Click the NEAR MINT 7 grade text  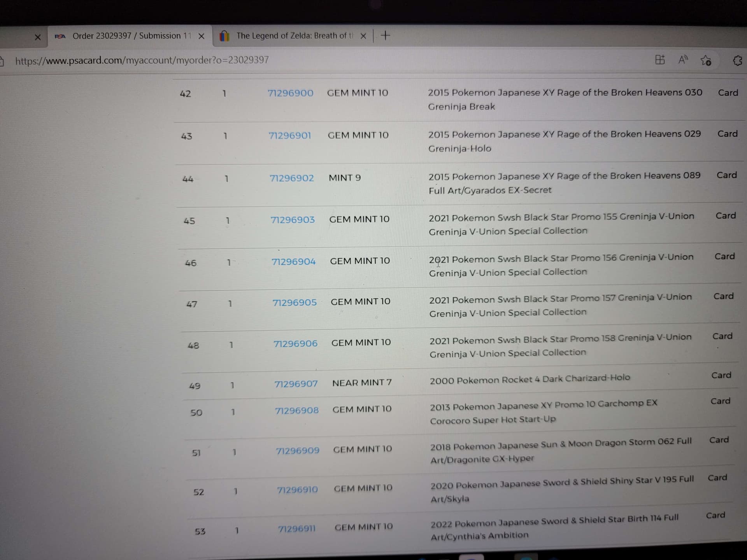tap(362, 383)
